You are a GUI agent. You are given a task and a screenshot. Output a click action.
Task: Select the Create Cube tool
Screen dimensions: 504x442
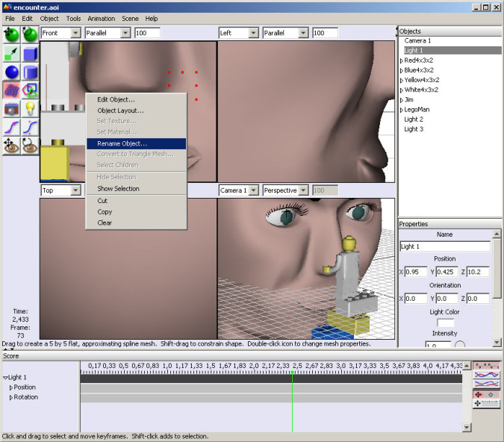(30, 54)
